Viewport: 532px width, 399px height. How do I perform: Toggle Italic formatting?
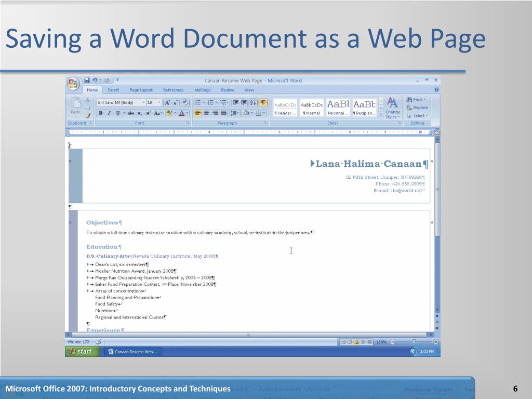tap(109, 113)
